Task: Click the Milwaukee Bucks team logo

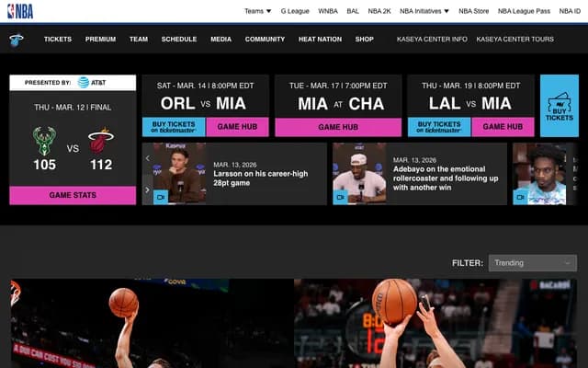Action: (x=45, y=141)
